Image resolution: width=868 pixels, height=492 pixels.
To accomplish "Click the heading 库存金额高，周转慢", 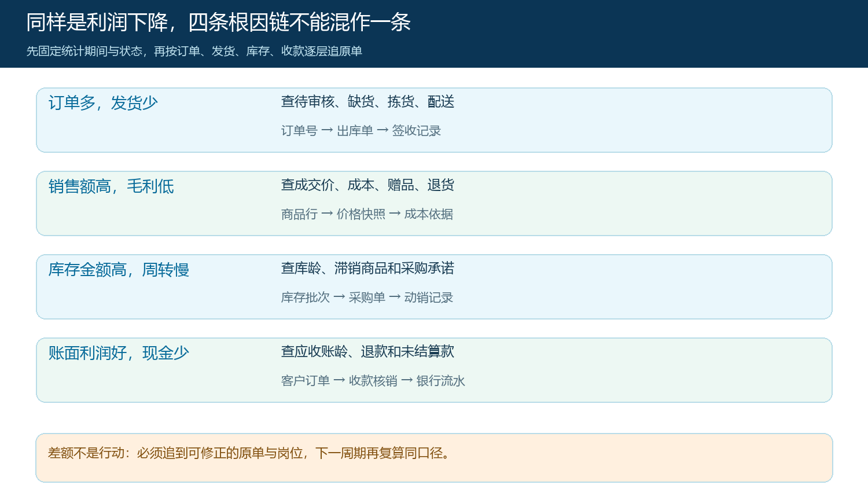I will pyautogui.click(x=119, y=270).
